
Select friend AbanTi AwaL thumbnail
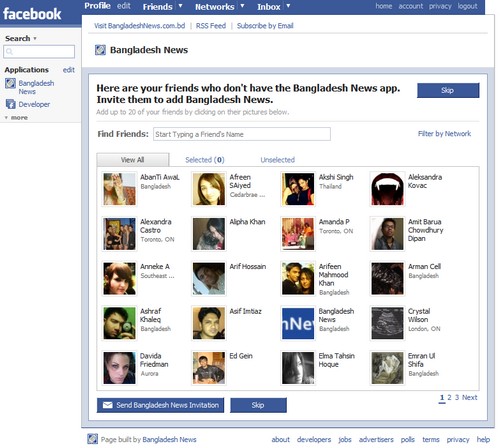119,189
